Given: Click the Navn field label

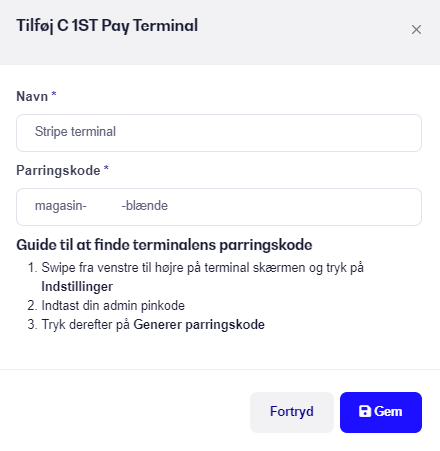Looking at the screenshot, I should click(32, 96).
